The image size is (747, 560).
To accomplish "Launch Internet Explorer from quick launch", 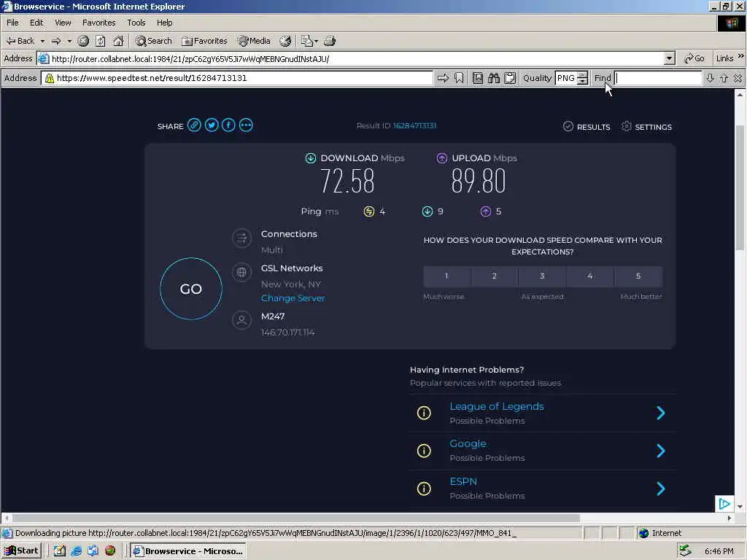I will click(76, 551).
